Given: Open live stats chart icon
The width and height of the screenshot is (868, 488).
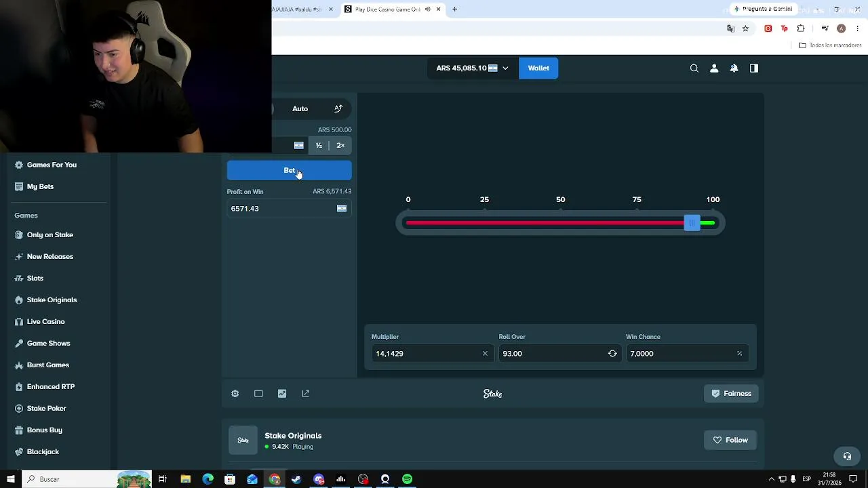Looking at the screenshot, I should 282,394.
